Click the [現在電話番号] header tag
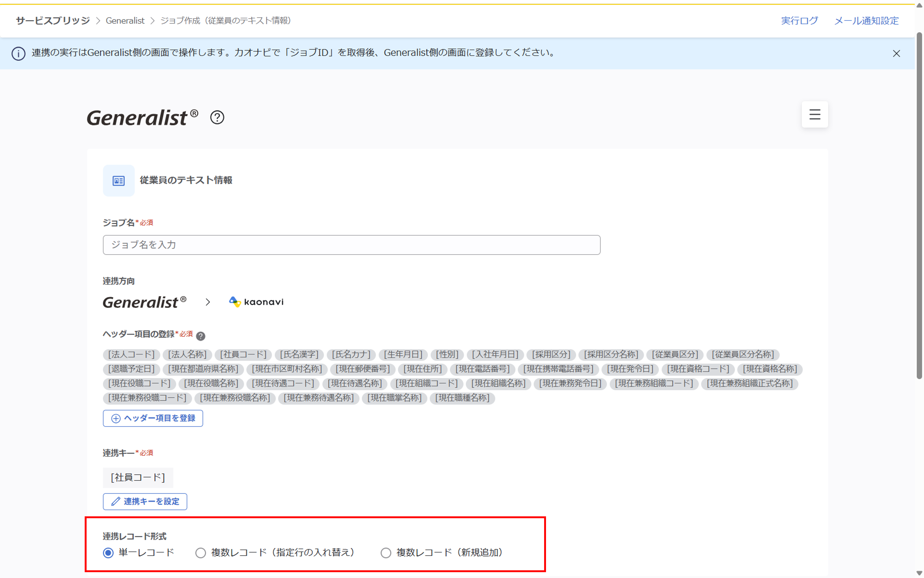 click(x=483, y=369)
